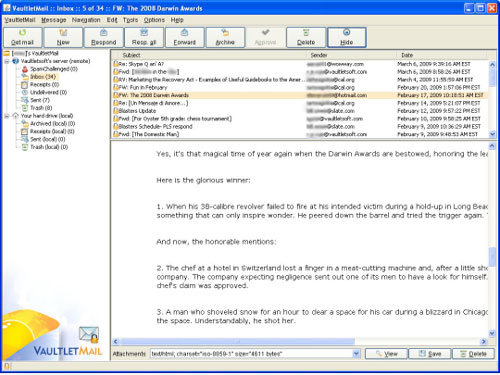Select the remote Sent (7) folder

40,100
